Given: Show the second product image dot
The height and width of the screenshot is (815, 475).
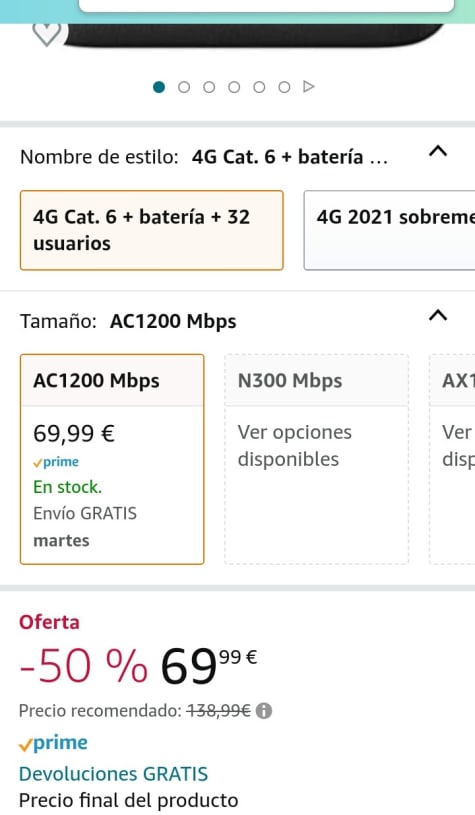Looking at the screenshot, I should pos(184,87).
